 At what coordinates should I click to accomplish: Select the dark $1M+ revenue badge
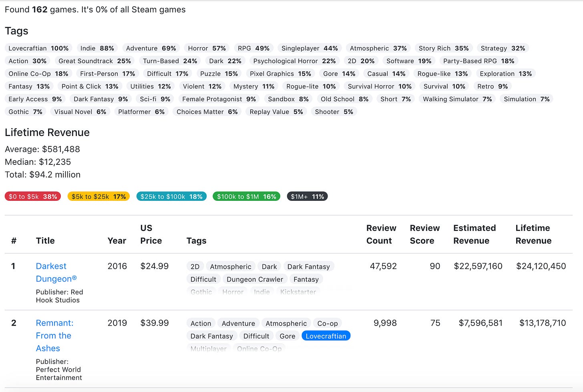pyautogui.click(x=307, y=196)
